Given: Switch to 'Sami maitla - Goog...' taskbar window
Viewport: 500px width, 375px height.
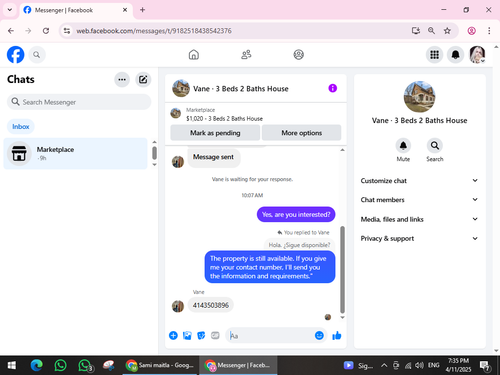Looking at the screenshot, I should [160, 365].
